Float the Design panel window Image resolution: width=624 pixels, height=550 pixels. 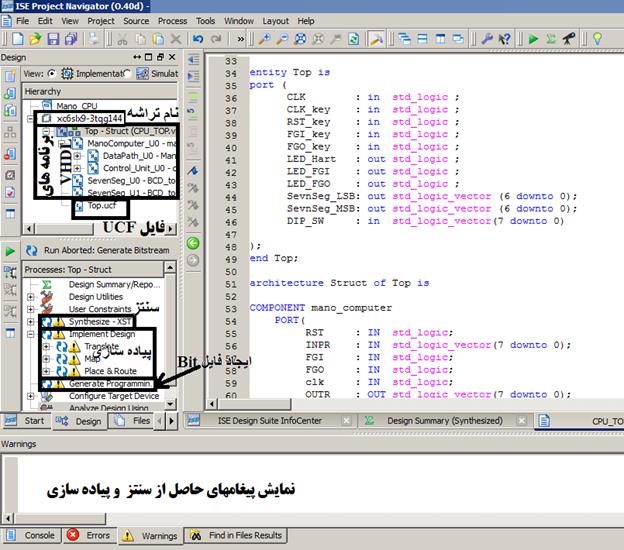(160, 57)
